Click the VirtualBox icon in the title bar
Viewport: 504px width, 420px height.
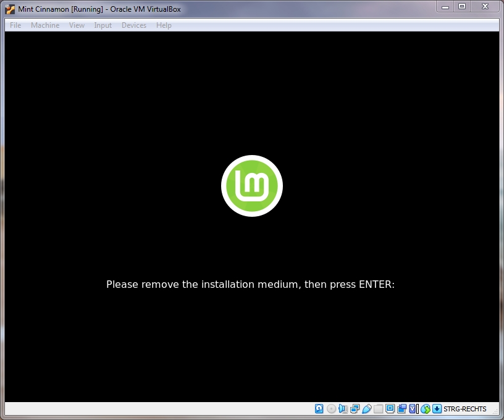tap(10, 9)
